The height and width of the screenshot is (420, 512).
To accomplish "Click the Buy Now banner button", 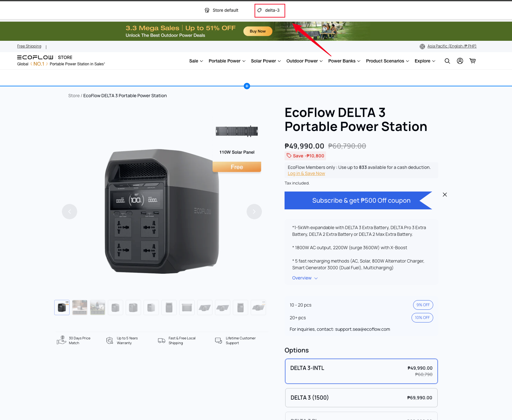I will (257, 31).
